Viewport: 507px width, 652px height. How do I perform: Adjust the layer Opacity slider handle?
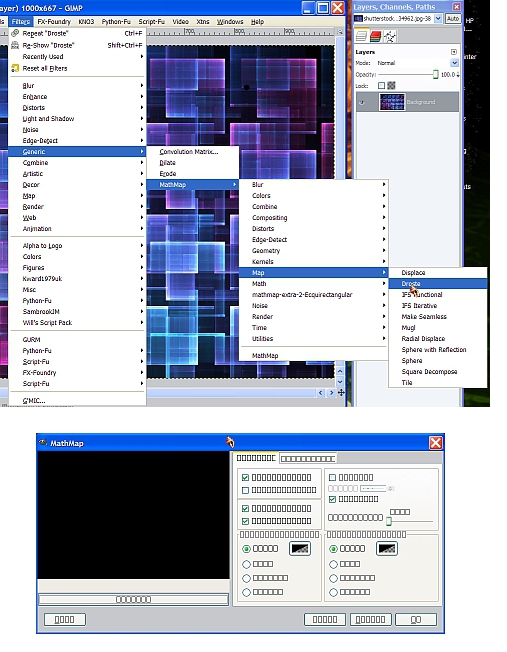point(435,74)
